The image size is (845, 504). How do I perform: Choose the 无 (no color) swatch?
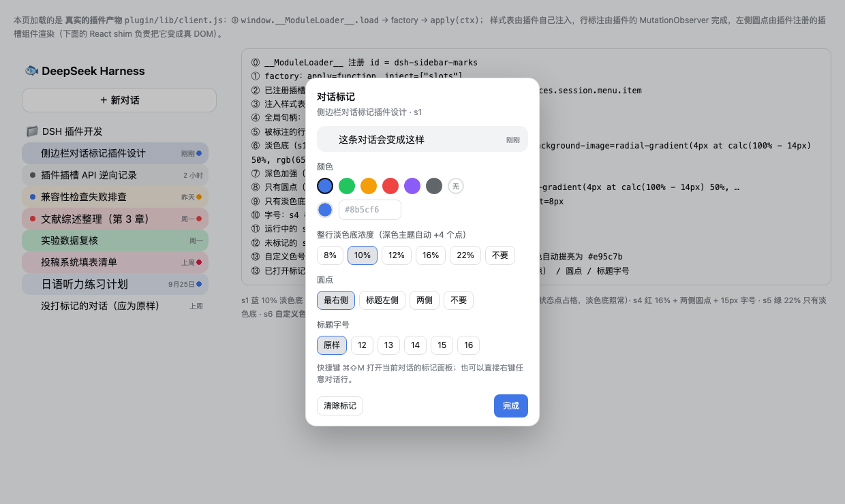click(x=456, y=186)
